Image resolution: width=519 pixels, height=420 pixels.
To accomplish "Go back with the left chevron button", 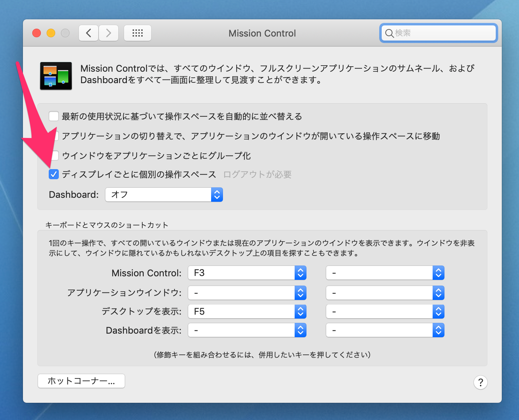I will [x=89, y=33].
